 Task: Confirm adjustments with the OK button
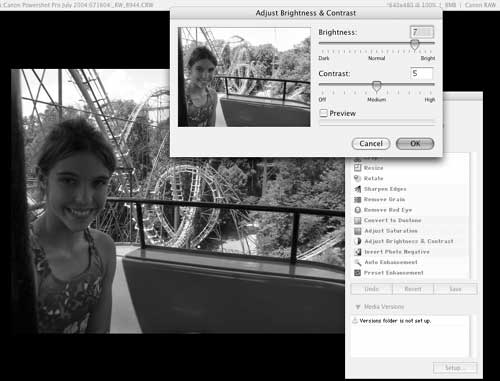tap(415, 144)
